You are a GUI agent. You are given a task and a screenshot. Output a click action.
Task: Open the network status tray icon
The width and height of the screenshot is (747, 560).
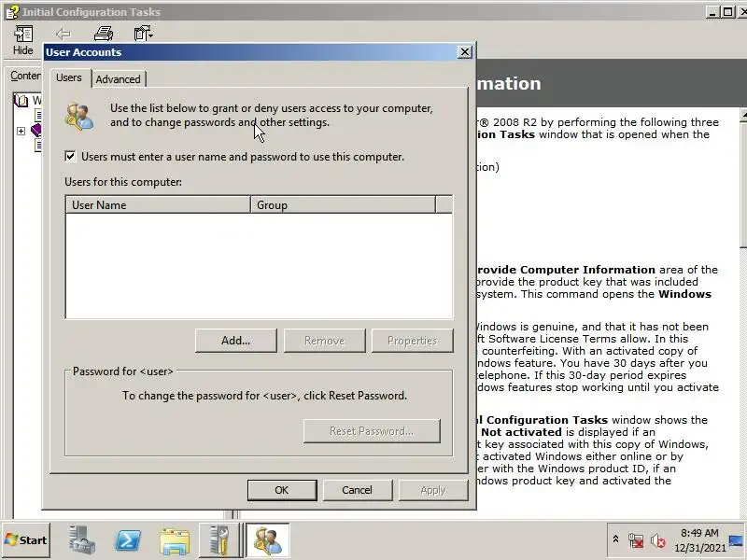click(636, 540)
